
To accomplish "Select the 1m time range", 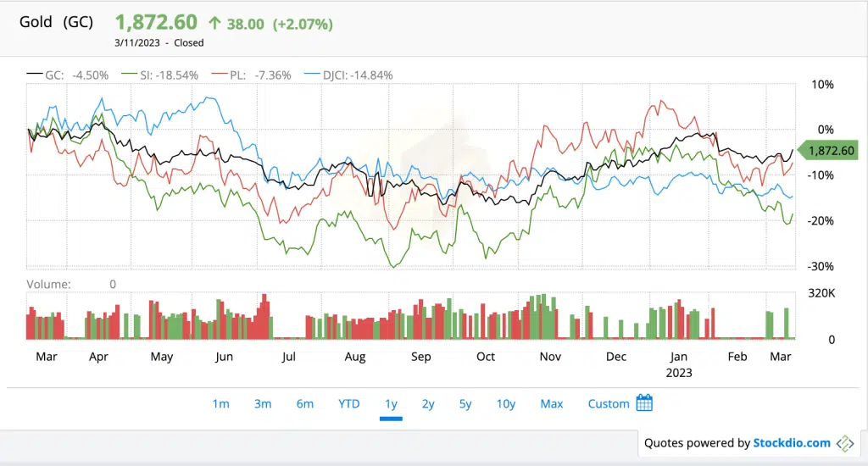I will click(x=220, y=404).
